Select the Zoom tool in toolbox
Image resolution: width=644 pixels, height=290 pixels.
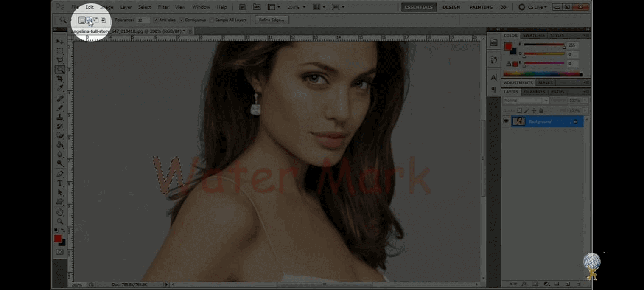click(x=60, y=222)
